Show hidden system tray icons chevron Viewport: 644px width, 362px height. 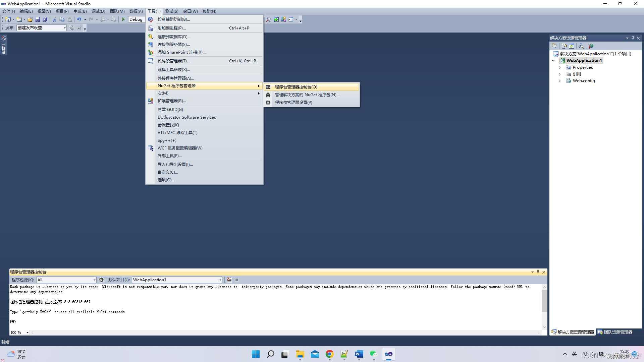point(565,354)
